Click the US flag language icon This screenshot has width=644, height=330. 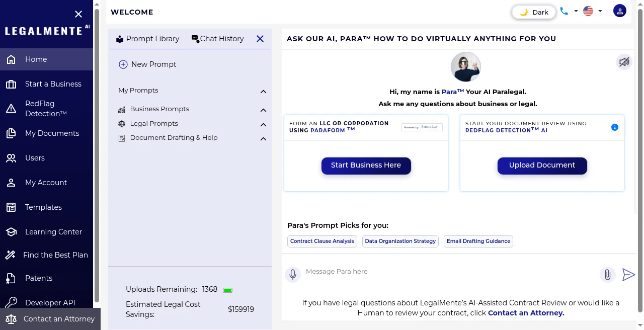point(588,11)
